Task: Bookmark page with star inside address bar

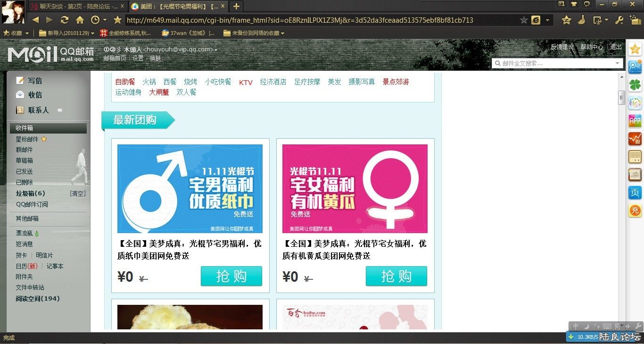Action: [524, 20]
